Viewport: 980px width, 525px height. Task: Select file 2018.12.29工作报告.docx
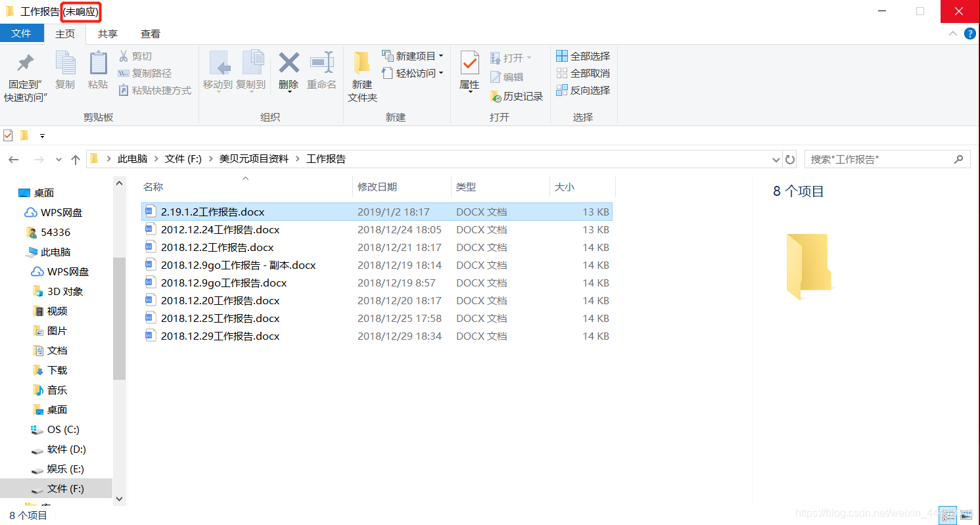pyautogui.click(x=377, y=336)
